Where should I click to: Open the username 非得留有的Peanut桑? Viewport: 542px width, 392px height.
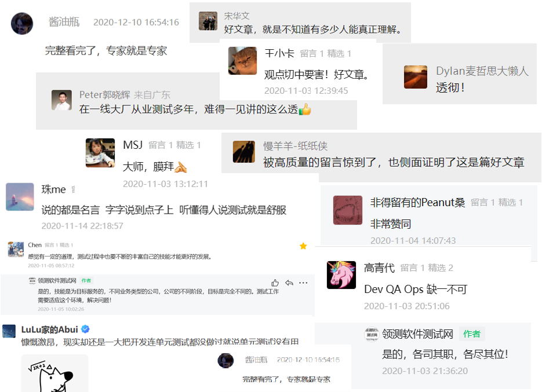[x=417, y=202]
